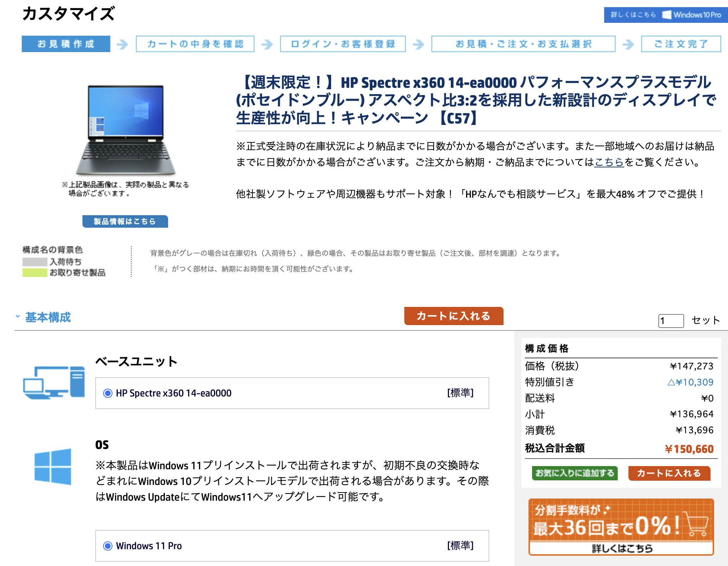728x566 pixels.
Task: Click the 配送料 ¥0 value
Action: [707, 398]
